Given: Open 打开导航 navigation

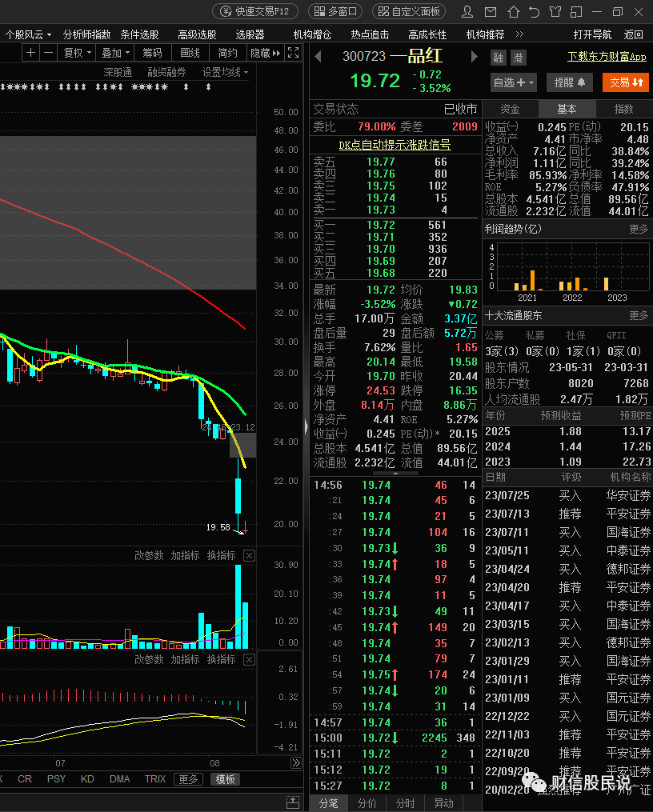Looking at the screenshot, I should [x=592, y=34].
